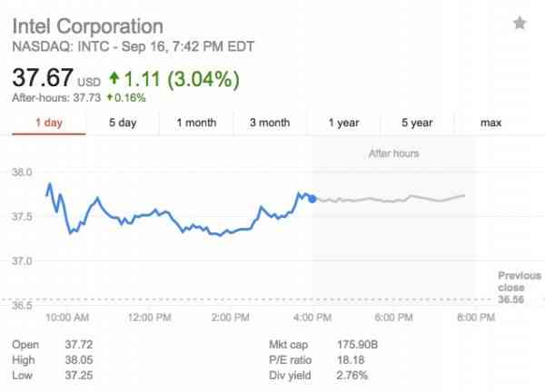545x392 pixels.
Task: Click the 12:00 PM time axis label
Action: pos(150,318)
